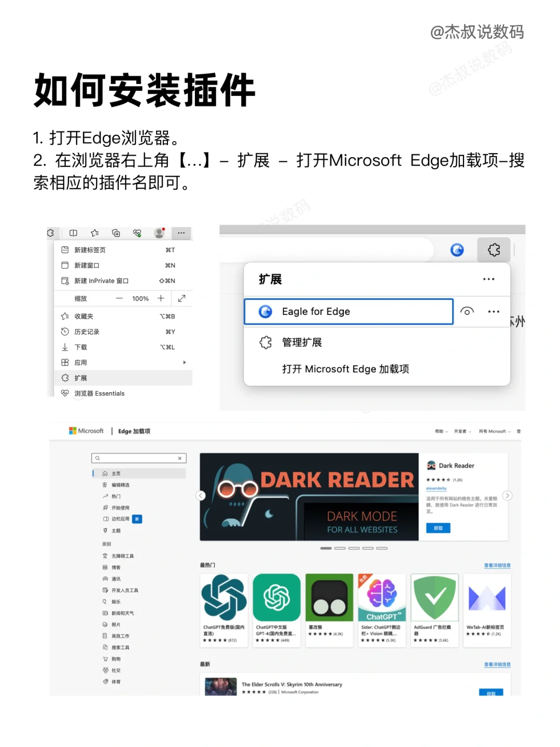Open the 查看详细信息 link next to 最热门
560x747 pixels.
coord(496,565)
